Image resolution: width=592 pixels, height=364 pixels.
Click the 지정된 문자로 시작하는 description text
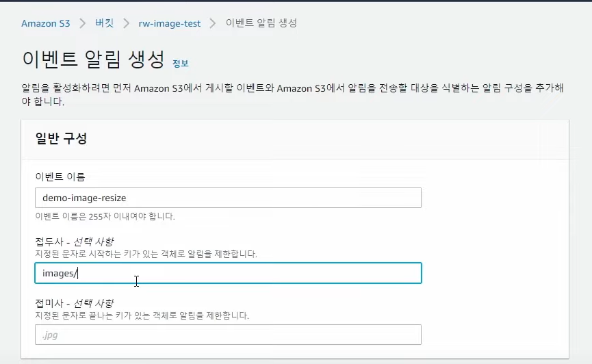[146, 254]
